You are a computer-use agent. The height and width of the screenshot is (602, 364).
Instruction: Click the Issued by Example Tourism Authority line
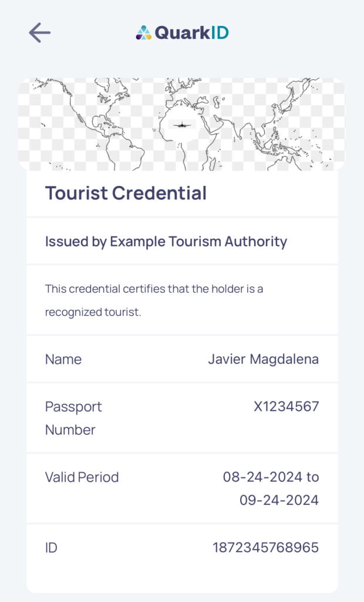[166, 241]
